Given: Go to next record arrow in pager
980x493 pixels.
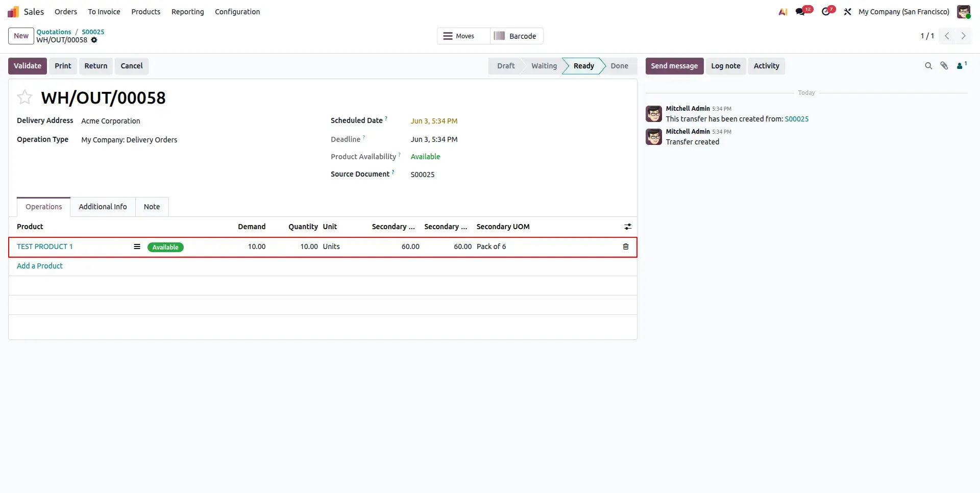Looking at the screenshot, I should click(963, 36).
